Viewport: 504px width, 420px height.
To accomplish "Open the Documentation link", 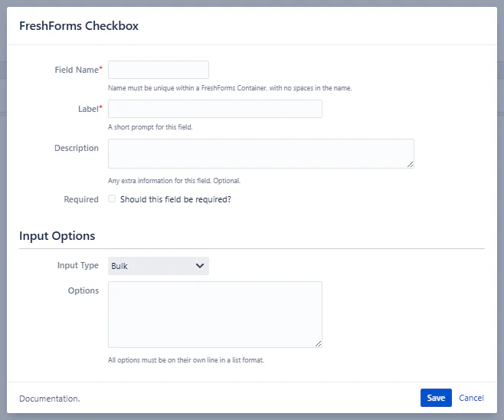I will pyautogui.click(x=49, y=399).
